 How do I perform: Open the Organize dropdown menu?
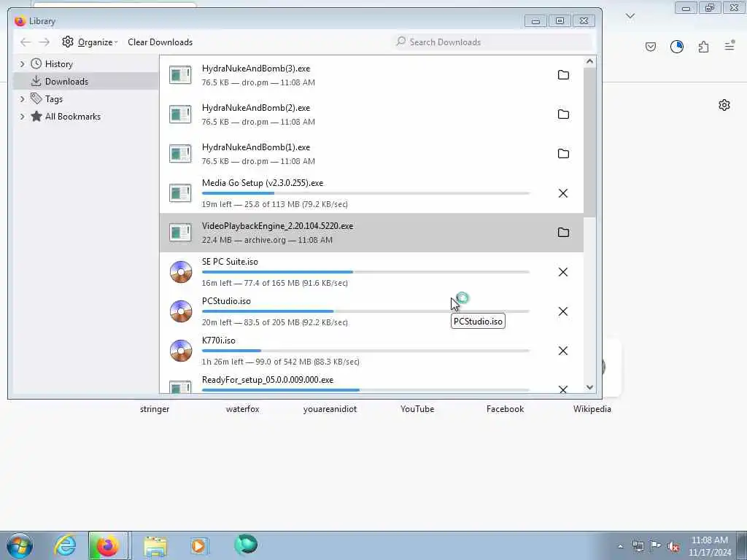[90, 42]
